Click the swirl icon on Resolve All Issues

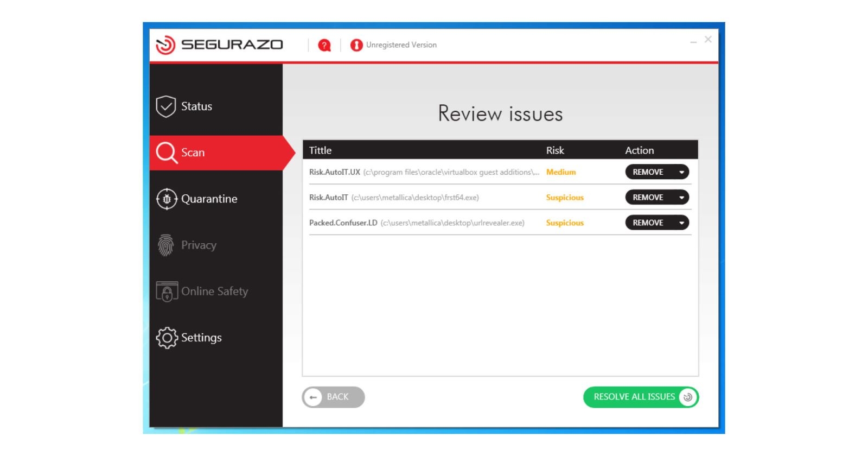pos(687,397)
